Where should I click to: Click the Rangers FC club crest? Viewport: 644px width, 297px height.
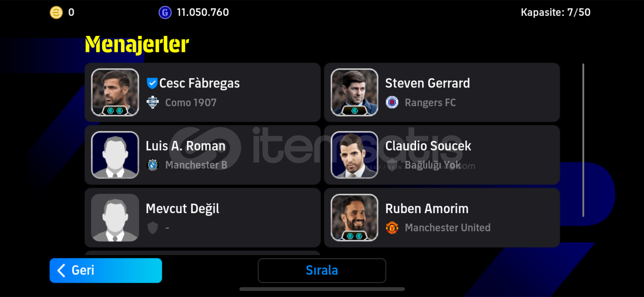[392, 103]
